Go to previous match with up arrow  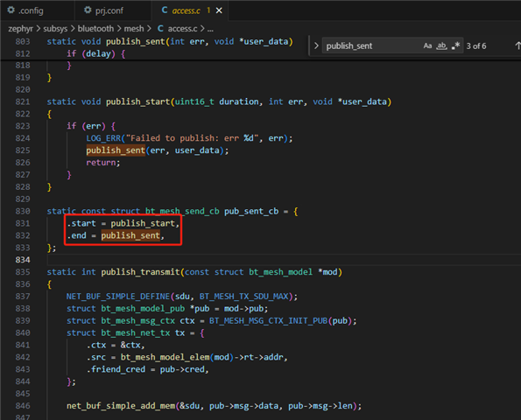517,45
